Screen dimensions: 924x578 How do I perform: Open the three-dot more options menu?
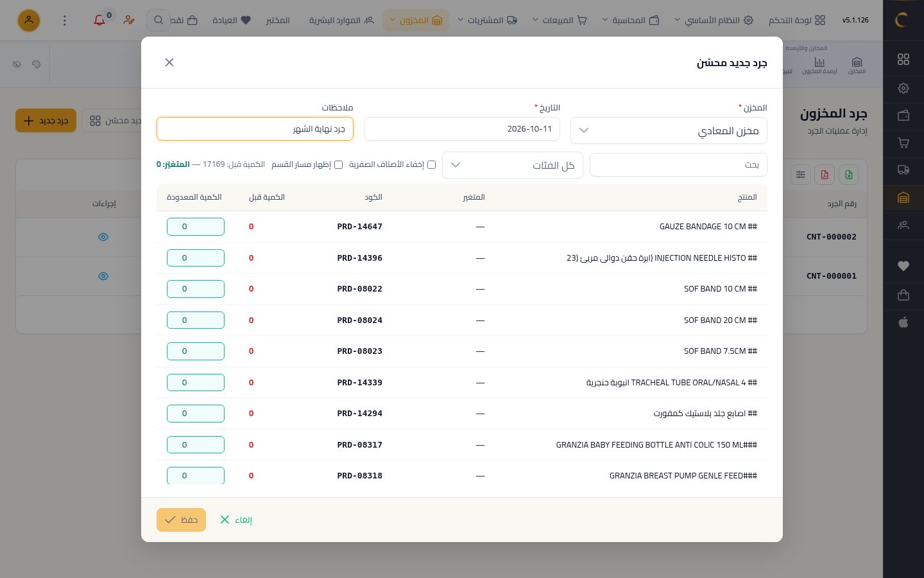click(x=64, y=21)
